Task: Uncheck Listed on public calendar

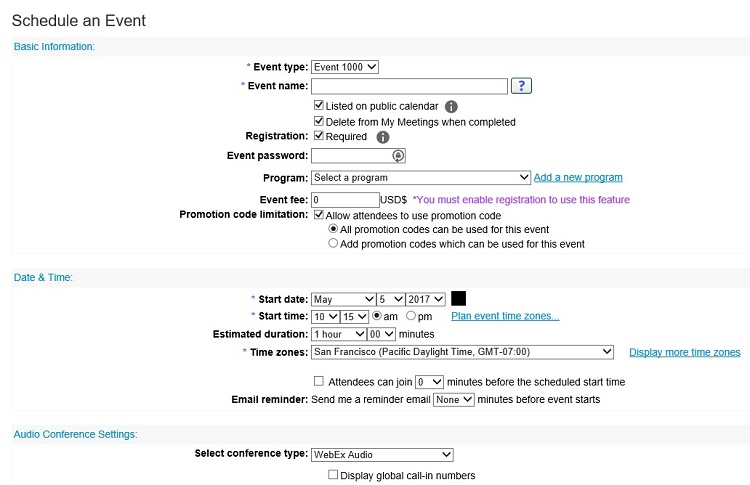Action: (319, 105)
